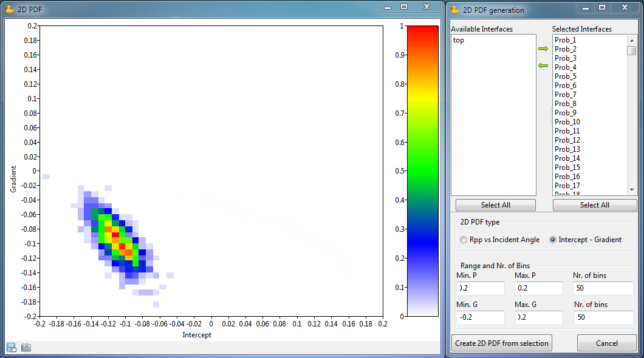Select Prob_10 in Selected Interfaces
Viewport: 644px width, 358px height.
coord(567,122)
